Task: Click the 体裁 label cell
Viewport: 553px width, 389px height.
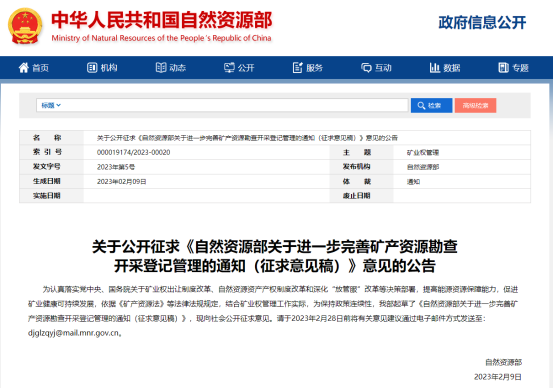Action: click(x=361, y=181)
